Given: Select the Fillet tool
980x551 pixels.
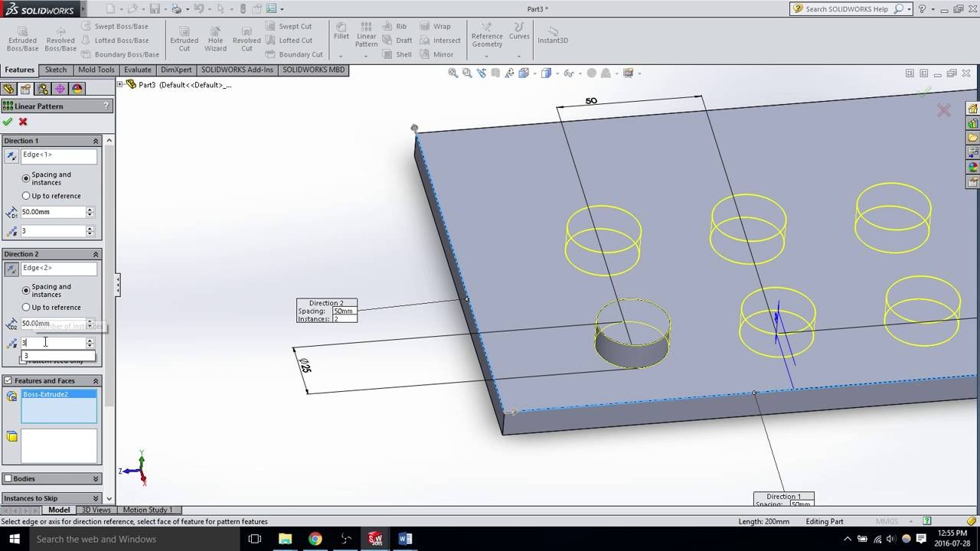Looking at the screenshot, I should 341,31.
